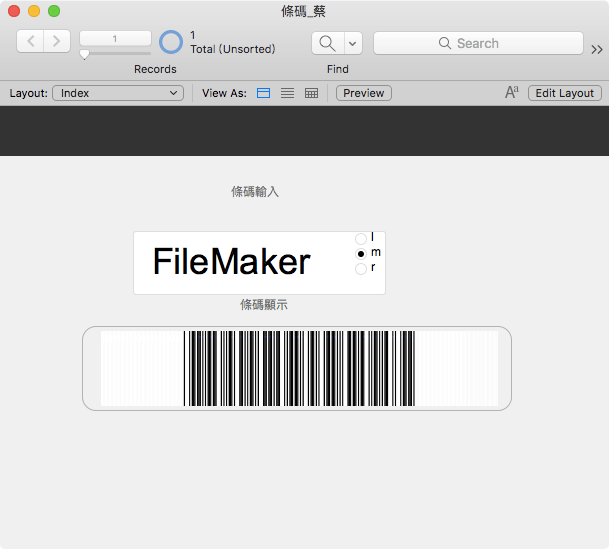Click the Find magnifier icon
609x549 pixels.
click(x=328, y=43)
